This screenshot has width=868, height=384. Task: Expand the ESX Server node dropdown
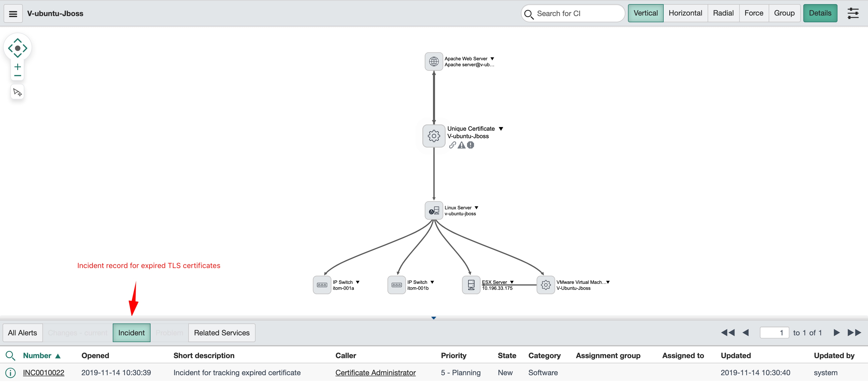click(512, 282)
